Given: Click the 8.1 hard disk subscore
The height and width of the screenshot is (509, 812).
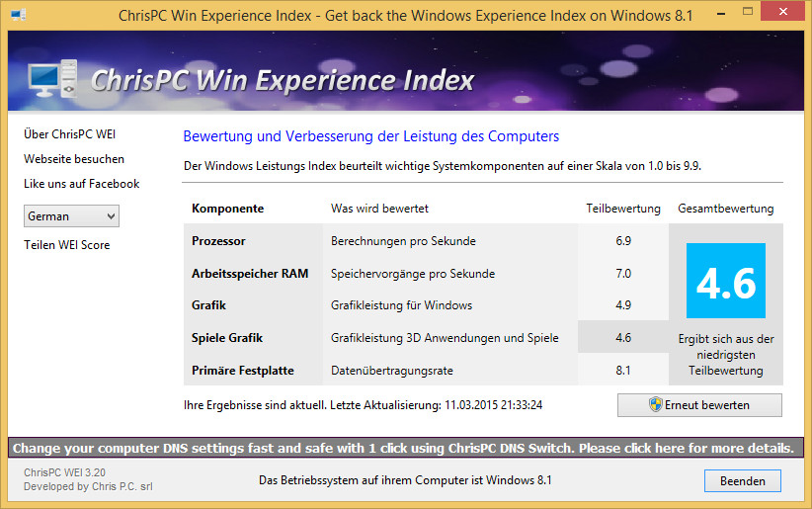Looking at the screenshot, I should click(623, 370).
